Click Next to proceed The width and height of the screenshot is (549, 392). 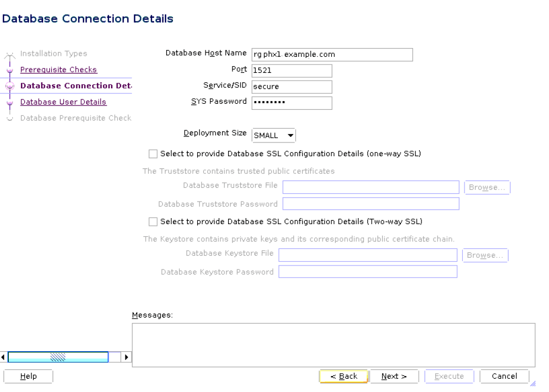click(394, 376)
